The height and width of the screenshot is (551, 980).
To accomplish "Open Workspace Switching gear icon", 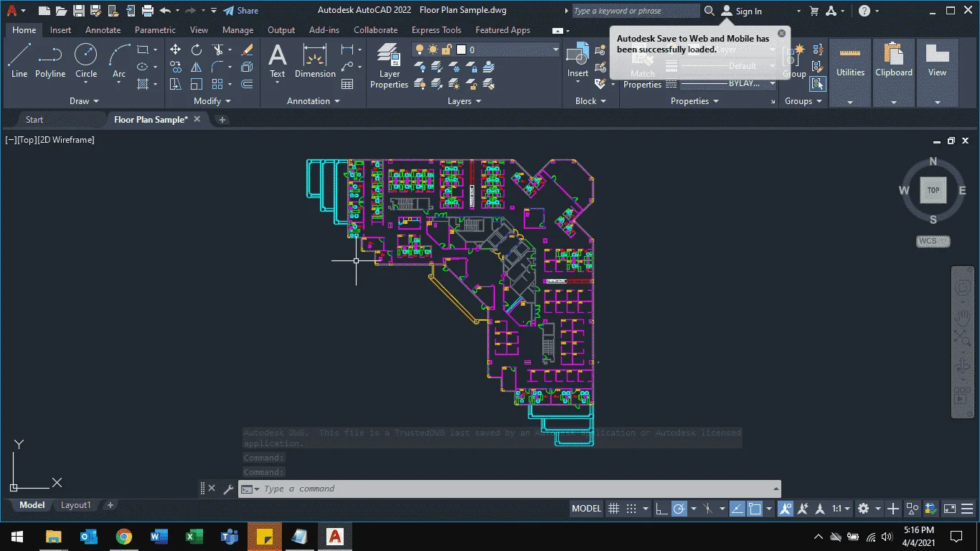I will click(864, 509).
